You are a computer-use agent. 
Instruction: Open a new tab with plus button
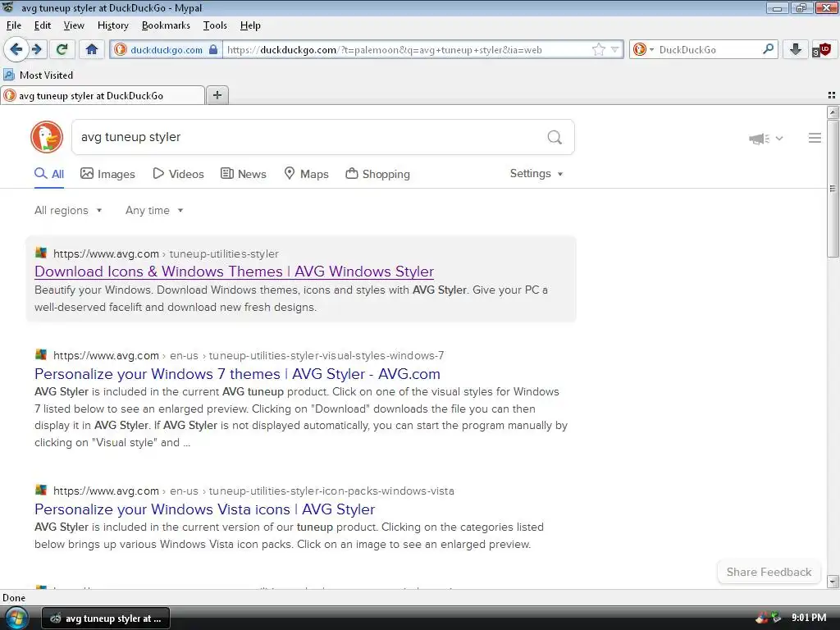click(217, 95)
